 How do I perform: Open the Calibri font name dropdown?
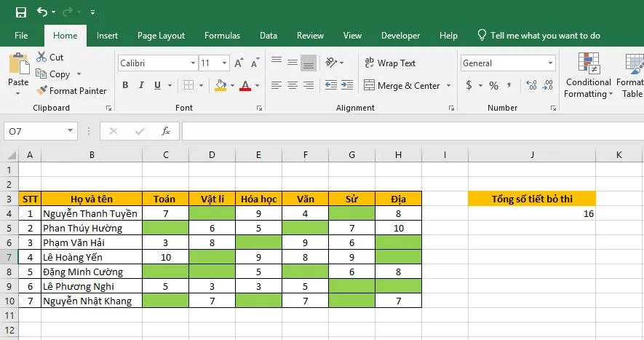coord(193,63)
